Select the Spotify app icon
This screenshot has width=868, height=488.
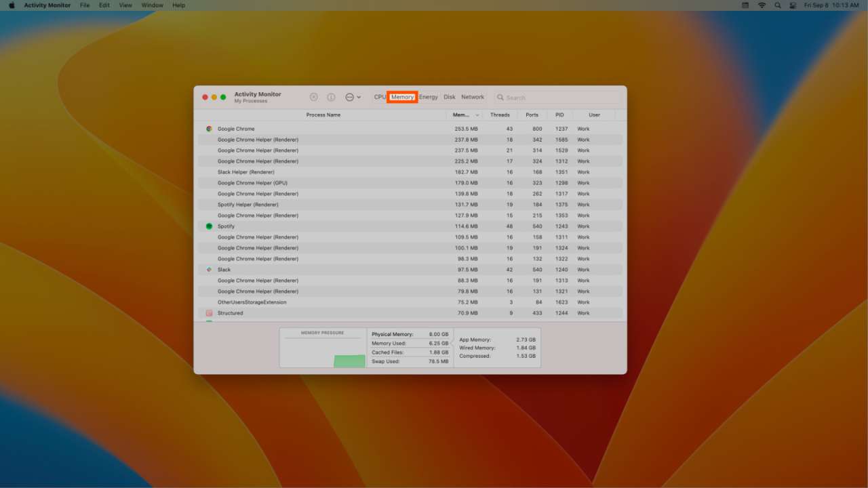209,226
